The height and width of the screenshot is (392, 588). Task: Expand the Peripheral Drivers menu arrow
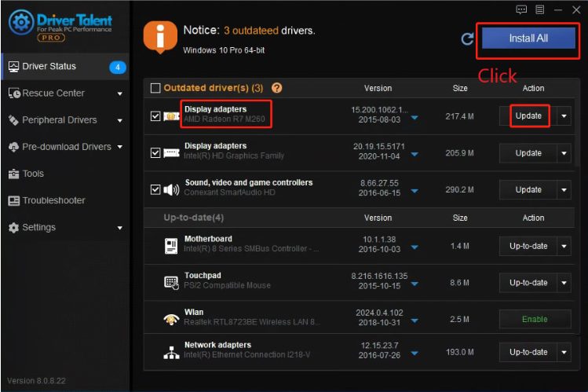click(x=119, y=120)
